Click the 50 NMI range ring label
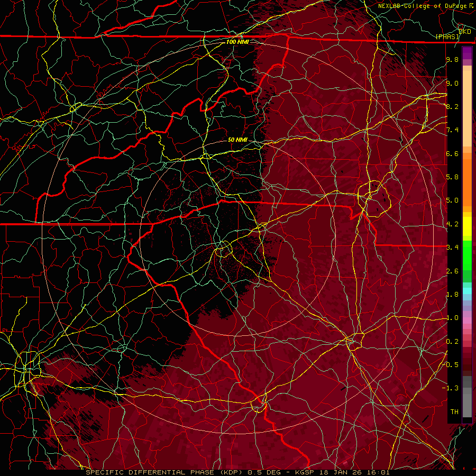This screenshot has width=476, height=476. pyautogui.click(x=237, y=140)
